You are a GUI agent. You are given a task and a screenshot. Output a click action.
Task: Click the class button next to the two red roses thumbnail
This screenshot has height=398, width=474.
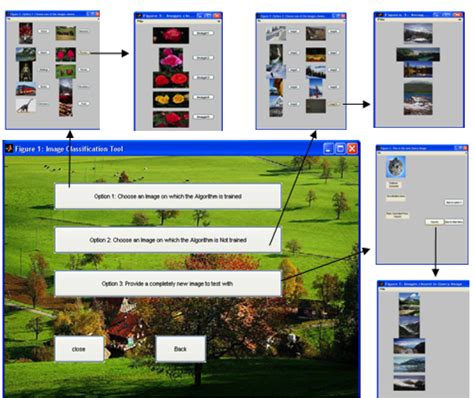point(84,53)
